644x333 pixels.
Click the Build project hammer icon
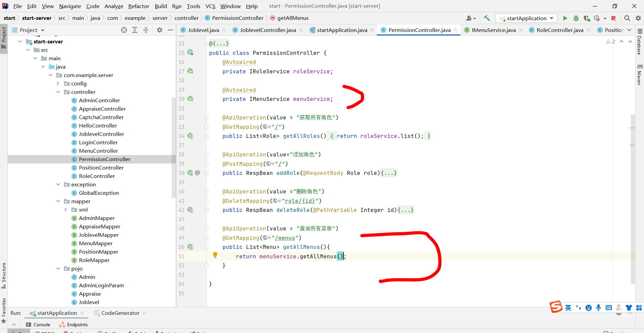tap(487, 18)
